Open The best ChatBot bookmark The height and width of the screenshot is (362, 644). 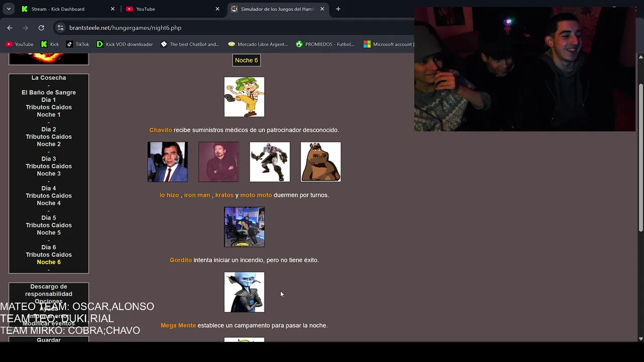(190, 44)
